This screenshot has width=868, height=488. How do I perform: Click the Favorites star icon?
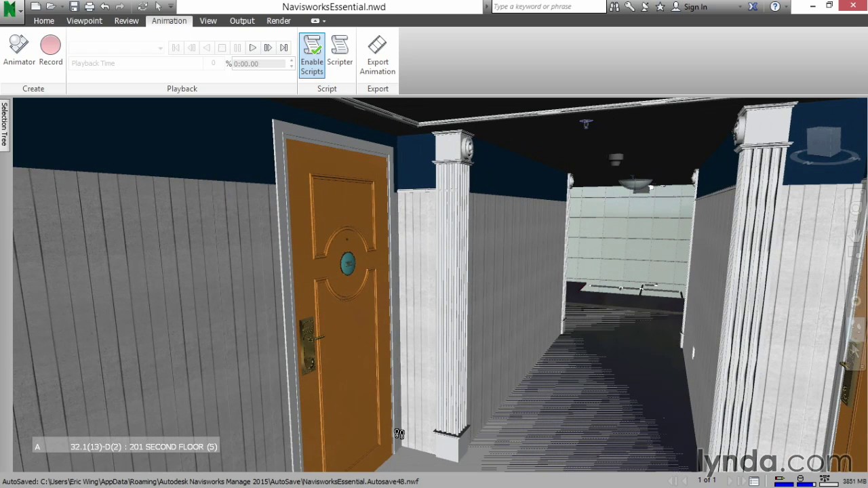click(660, 7)
